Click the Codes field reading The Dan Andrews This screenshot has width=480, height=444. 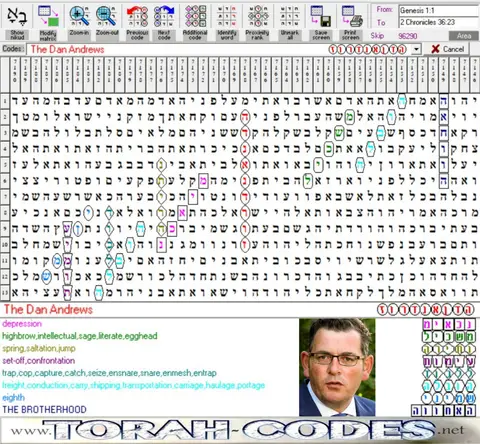click(x=219, y=49)
